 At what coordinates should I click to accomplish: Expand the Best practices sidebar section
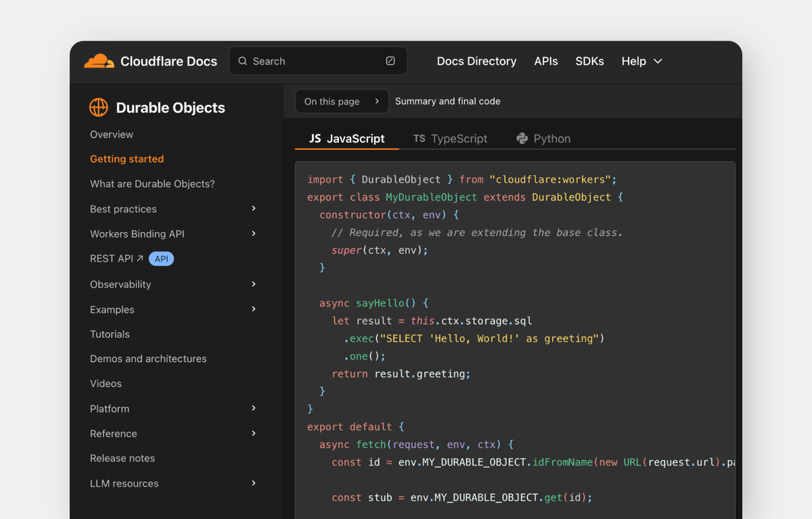click(x=254, y=208)
